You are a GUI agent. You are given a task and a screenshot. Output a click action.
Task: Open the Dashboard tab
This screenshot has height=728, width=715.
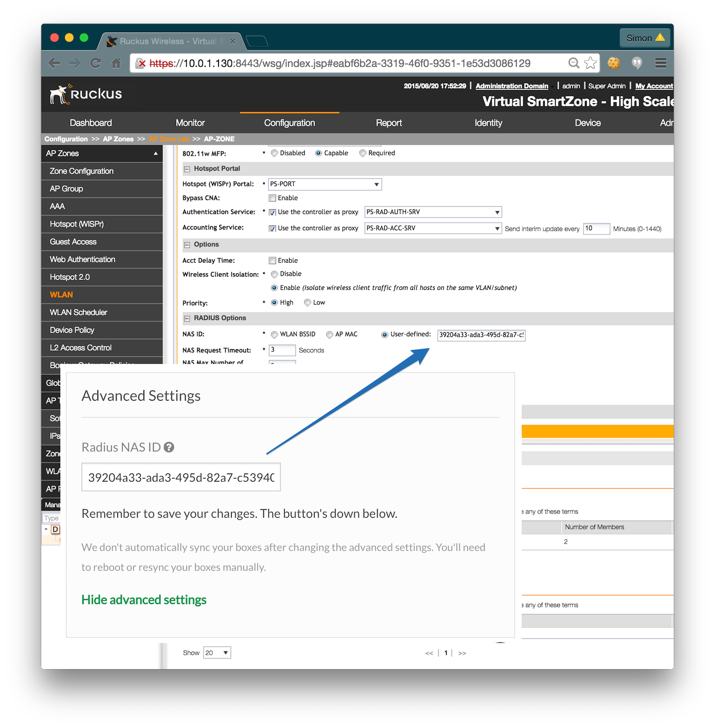(x=91, y=123)
